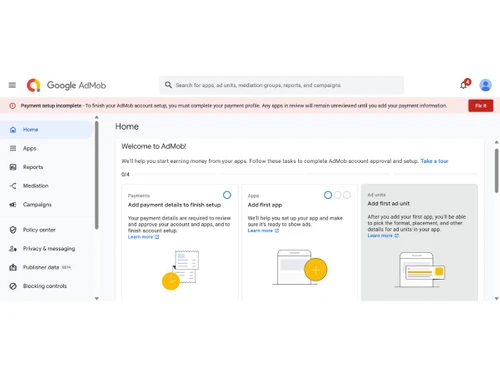Click the page scrollbar thumb
The width and height of the screenshot is (500, 375).
pyautogui.click(x=496, y=171)
